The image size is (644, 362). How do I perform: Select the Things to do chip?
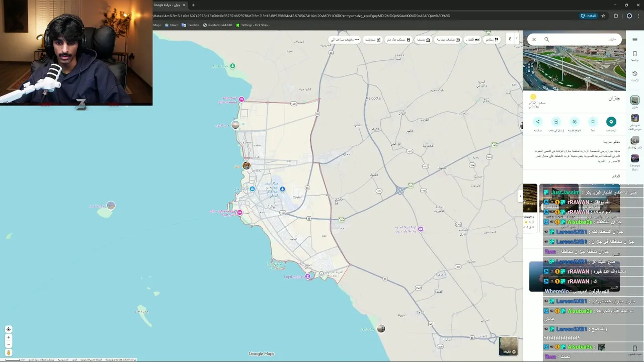[448, 40]
